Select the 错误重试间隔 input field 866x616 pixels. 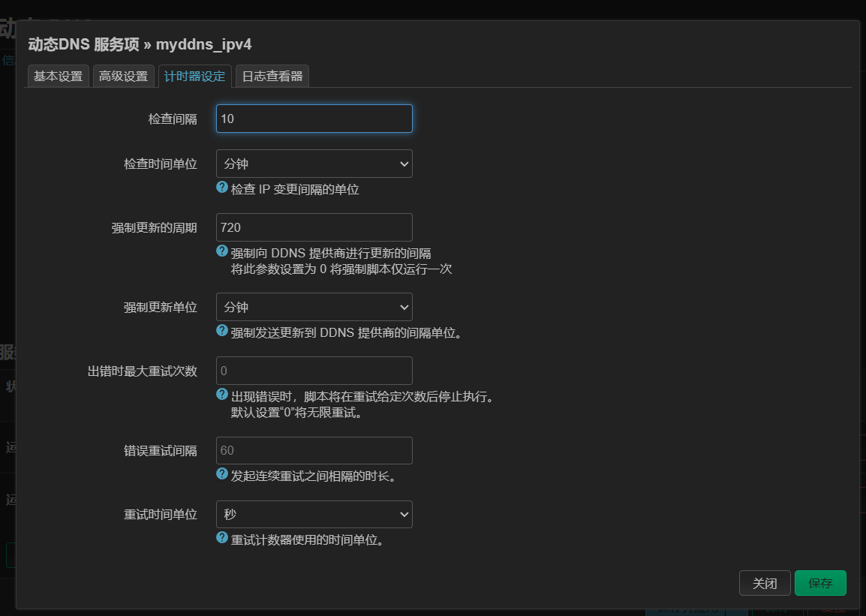click(314, 450)
